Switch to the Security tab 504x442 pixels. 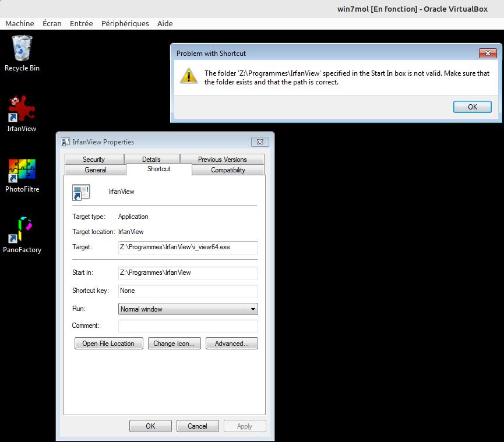[93, 159]
